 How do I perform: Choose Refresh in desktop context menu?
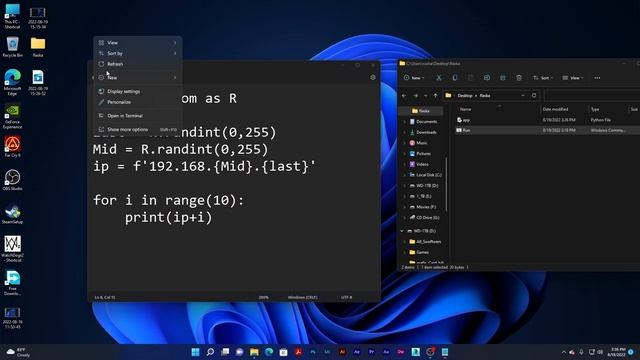coord(138,64)
